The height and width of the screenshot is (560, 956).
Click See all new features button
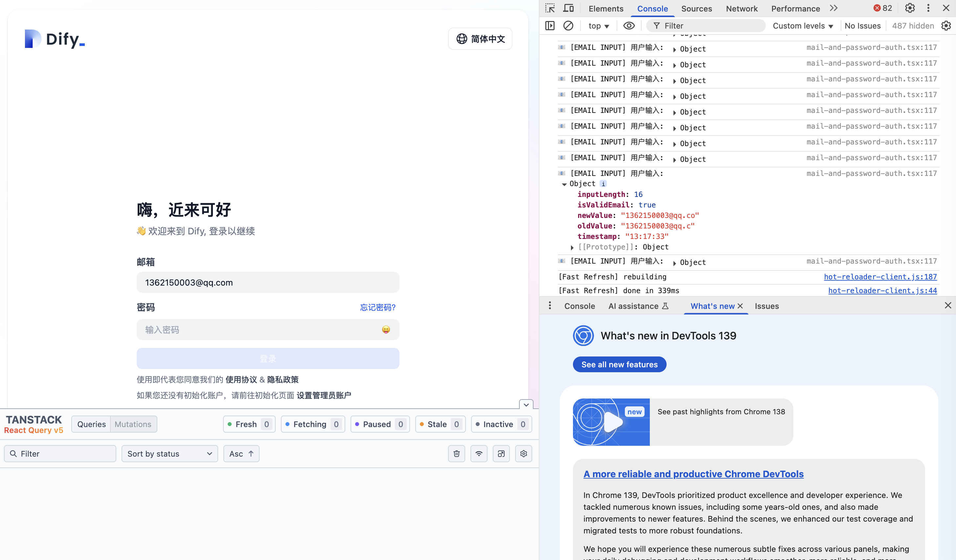coord(619,364)
